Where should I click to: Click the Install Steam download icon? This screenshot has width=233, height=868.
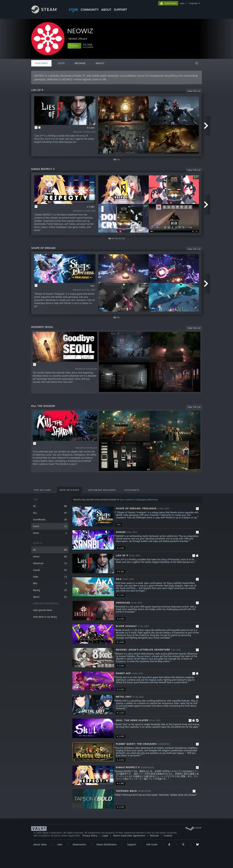pyautogui.click(x=162, y=3)
